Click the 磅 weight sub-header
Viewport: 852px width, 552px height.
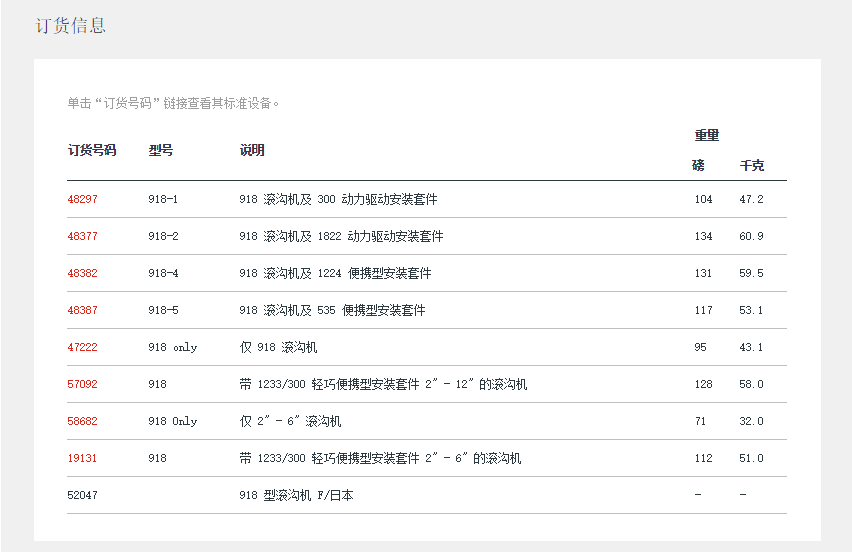pyautogui.click(x=698, y=165)
